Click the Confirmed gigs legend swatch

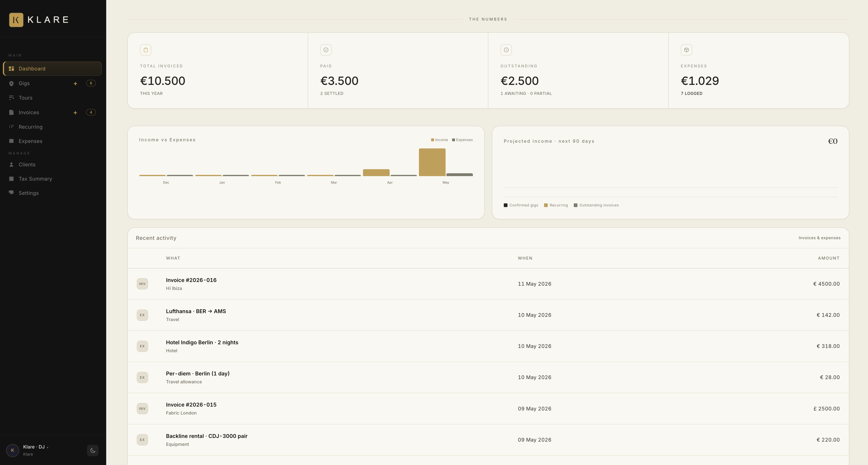click(x=505, y=205)
